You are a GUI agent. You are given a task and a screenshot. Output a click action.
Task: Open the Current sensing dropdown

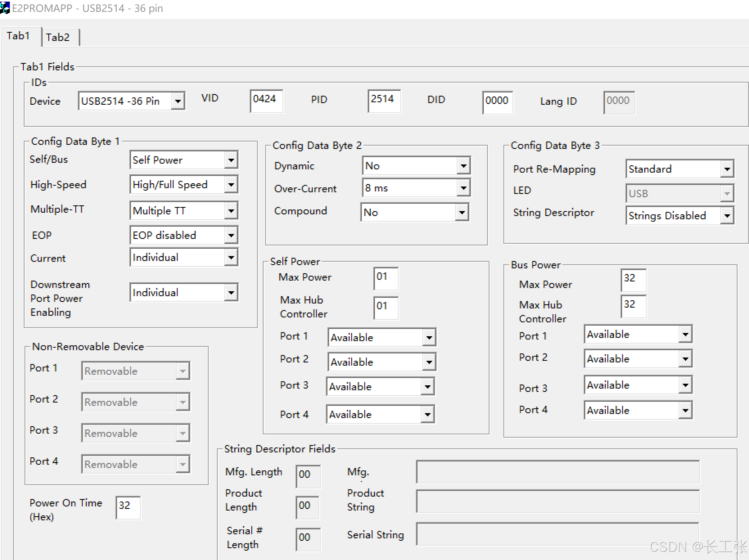click(x=184, y=257)
